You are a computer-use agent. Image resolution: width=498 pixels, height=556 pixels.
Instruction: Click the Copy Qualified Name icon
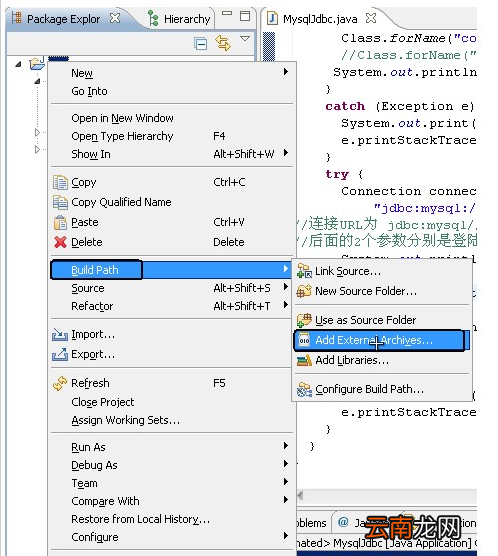(x=60, y=202)
